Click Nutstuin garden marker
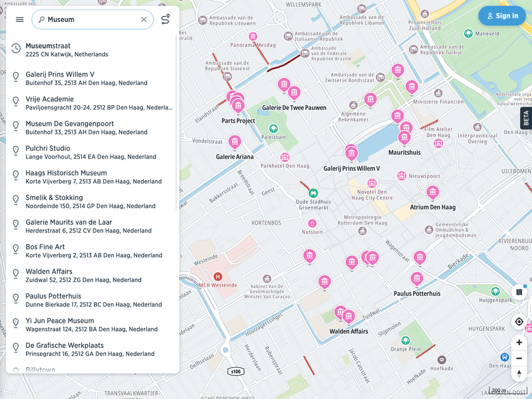The width and height of the screenshot is (532, 399). tap(312, 223)
